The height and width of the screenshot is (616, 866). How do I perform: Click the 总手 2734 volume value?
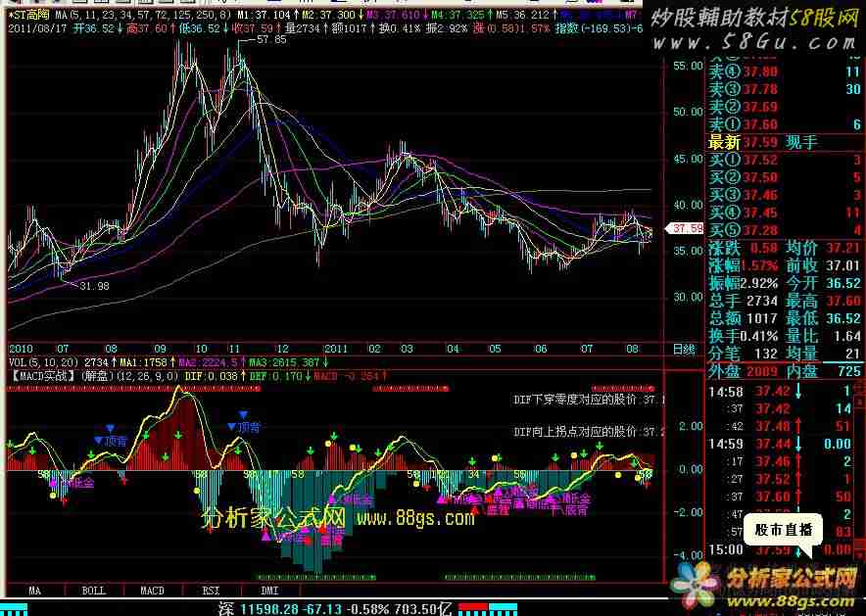pyautogui.click(x=762, y=302)
